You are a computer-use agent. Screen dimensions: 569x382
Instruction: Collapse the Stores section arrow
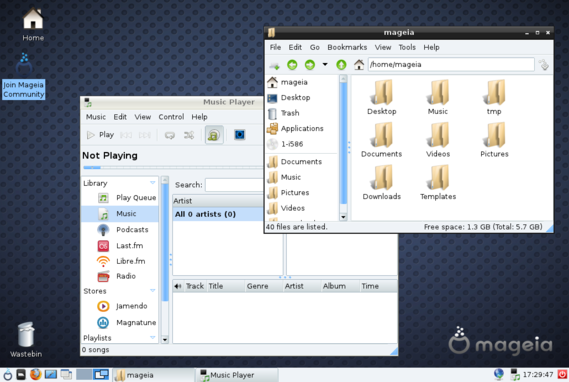coord(153,291)
